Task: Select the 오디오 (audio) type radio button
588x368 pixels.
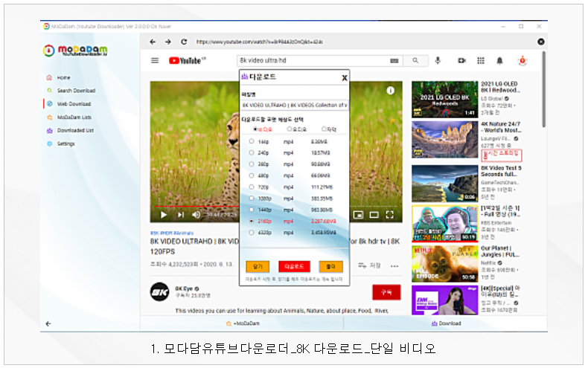Action: click(x=289, y=129)
